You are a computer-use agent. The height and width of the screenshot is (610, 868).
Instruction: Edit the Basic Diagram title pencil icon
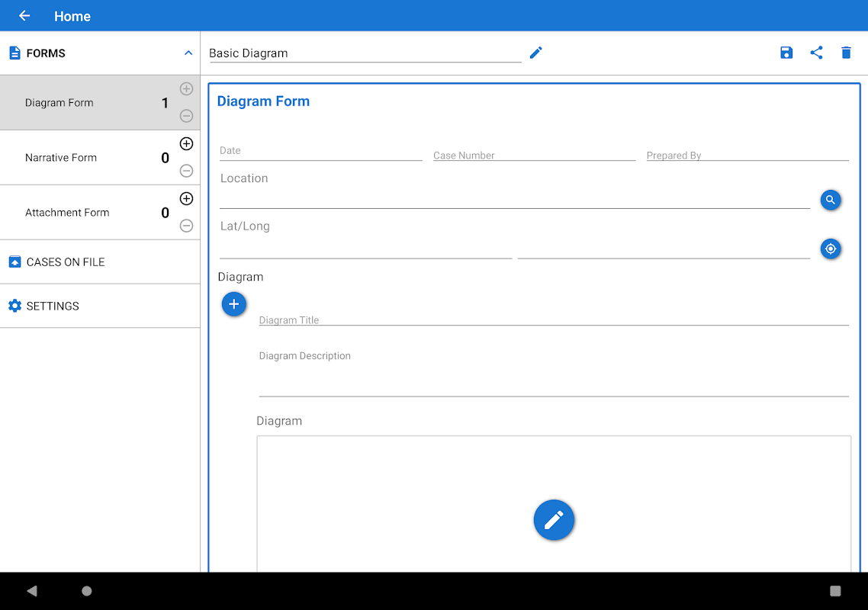click(x=536, y=53)
